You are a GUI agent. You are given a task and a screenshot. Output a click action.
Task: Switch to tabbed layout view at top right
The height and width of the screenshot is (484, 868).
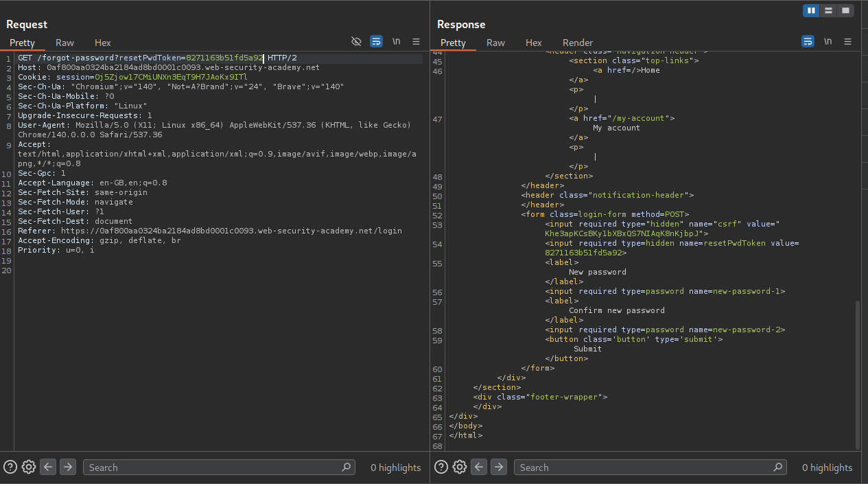[846, 10]
